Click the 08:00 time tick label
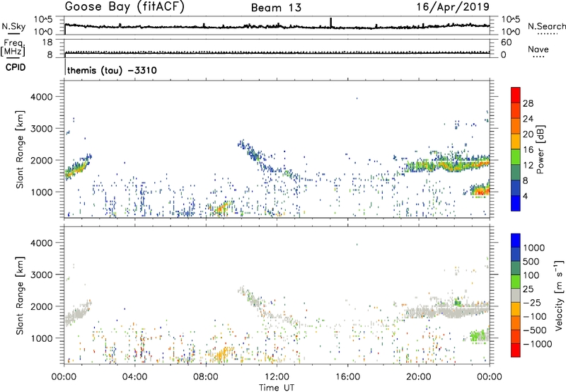The height and width of the screenshot is (392, 566). click(206, 377)
